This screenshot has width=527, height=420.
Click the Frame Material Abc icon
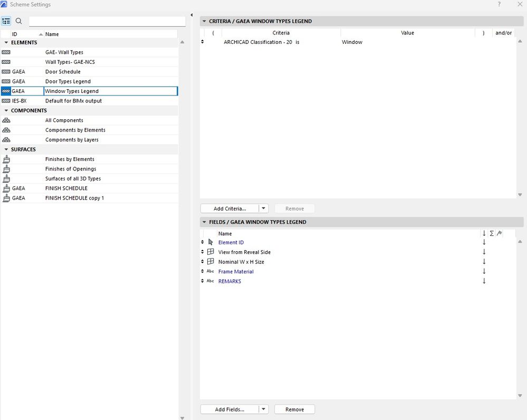(x=210, y=271)
